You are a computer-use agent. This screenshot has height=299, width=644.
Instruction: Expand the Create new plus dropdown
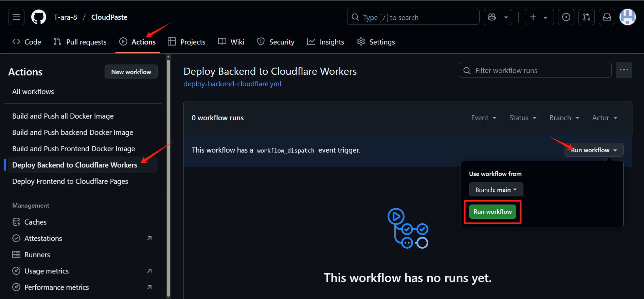point(539,17)
